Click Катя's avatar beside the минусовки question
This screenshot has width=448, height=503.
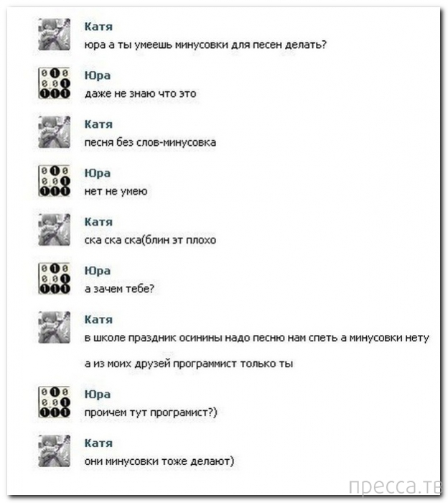point(54,34)
